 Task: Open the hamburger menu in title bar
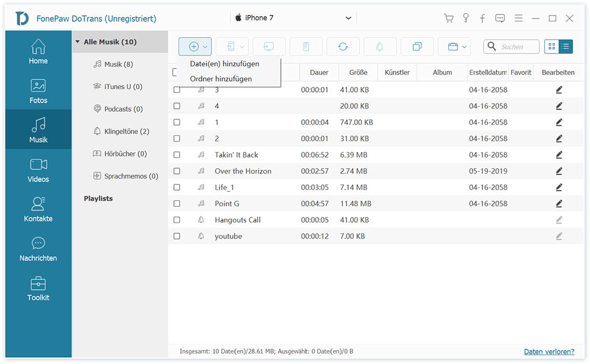pos(519,18)
